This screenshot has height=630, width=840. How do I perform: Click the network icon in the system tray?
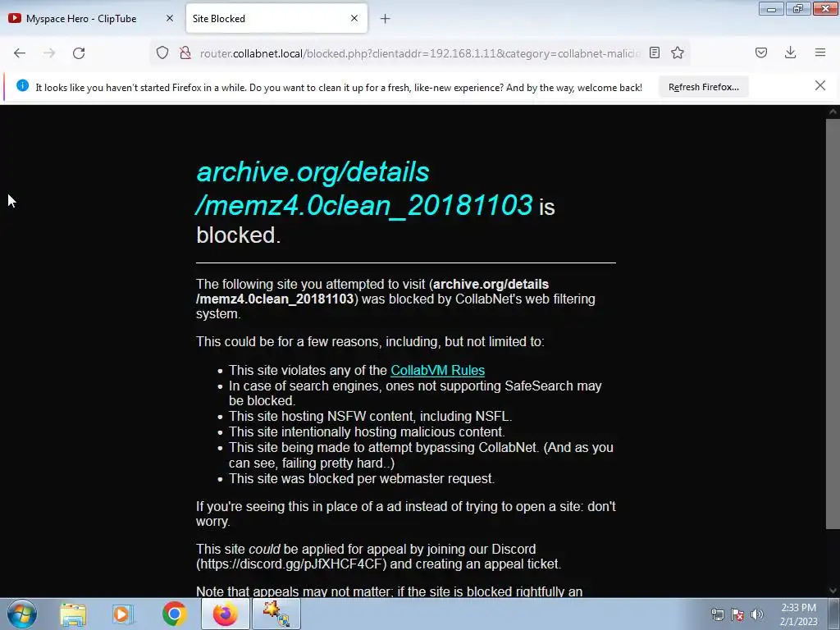coord(718,614)
